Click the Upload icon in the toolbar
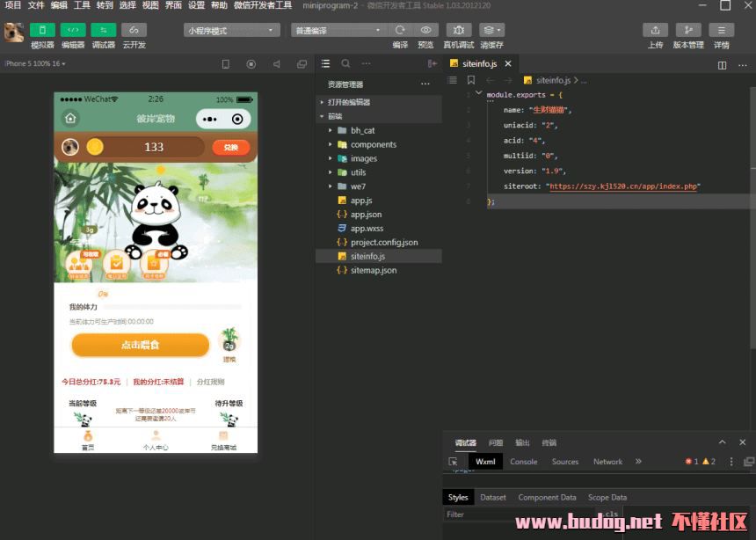Screen dimensions: 756x540 (655, 30)
